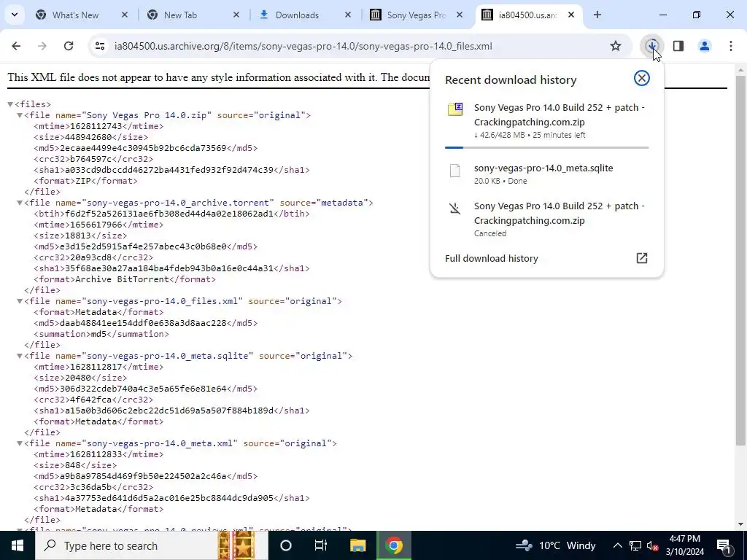Close the Recent download history popup
Image resolution: width=747 pixels, height=560 pixels.
(642, 78)
